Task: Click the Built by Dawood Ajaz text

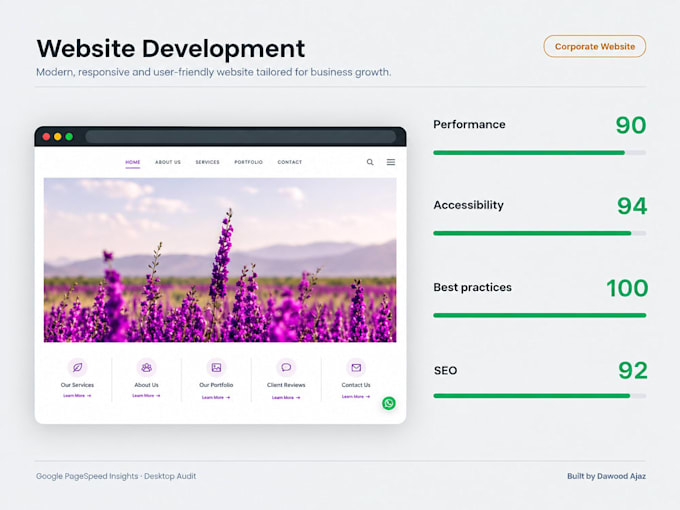Action: (606, 476)
